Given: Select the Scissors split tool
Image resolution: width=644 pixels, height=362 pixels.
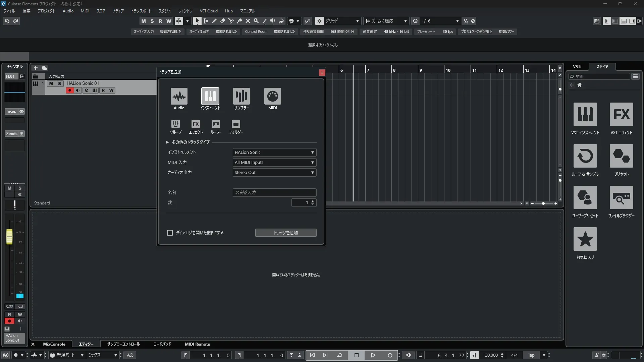Looking at the screenshot, I should pyautogui.click(x=231, y=21).
